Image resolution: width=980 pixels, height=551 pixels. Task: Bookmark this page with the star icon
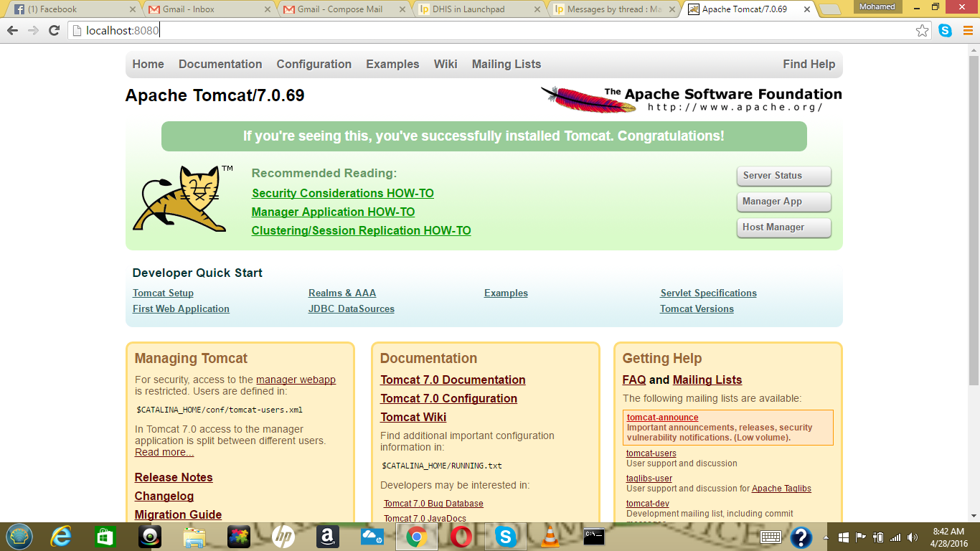[x=922, y=31]
